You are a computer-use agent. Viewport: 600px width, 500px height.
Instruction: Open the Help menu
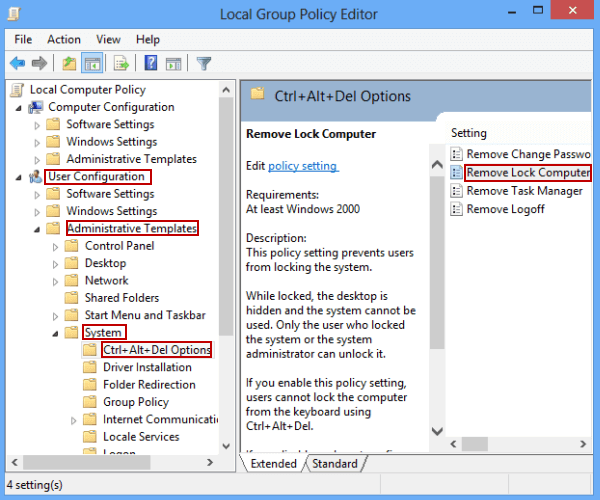(148, 39)
